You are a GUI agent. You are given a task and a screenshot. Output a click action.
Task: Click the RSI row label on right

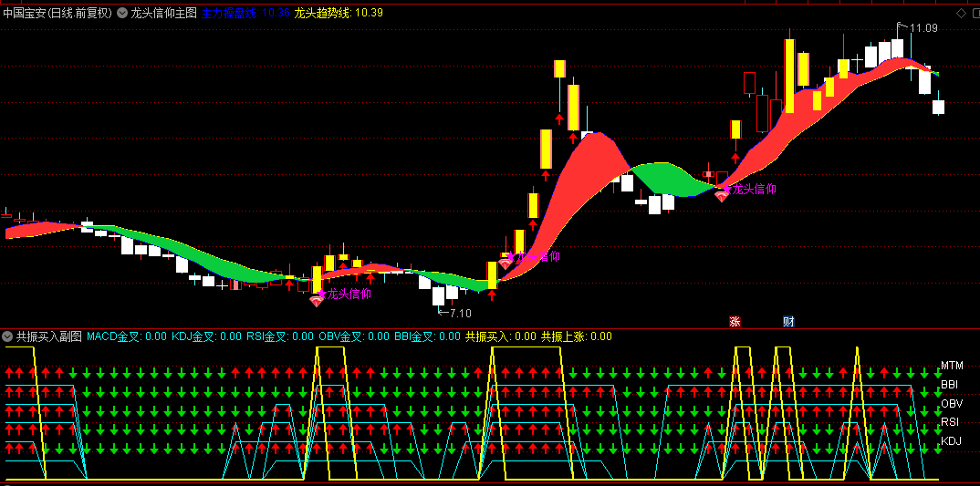point(950,422)
